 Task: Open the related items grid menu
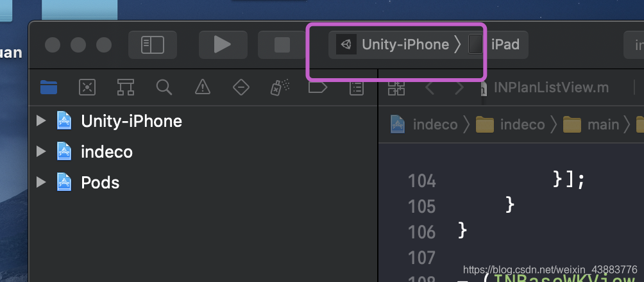click(396, 88)
